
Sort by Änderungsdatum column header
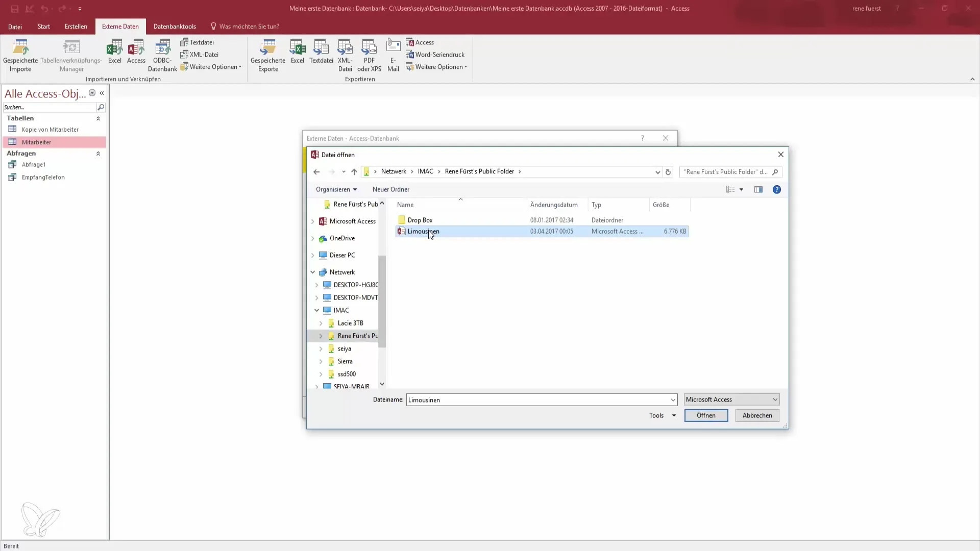click(557, 205)
